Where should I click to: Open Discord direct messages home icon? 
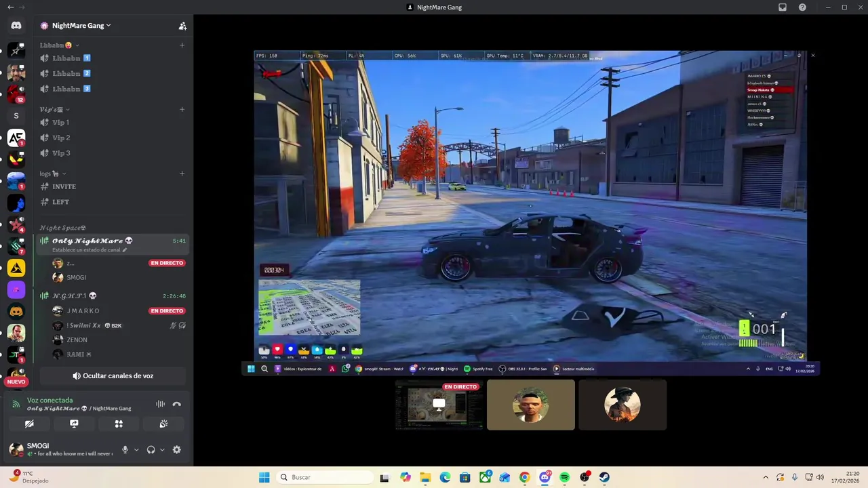coord(16,26)
